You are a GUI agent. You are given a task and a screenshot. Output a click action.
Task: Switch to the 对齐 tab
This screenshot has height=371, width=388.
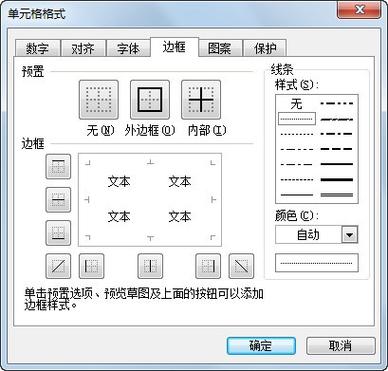(83, 49)
